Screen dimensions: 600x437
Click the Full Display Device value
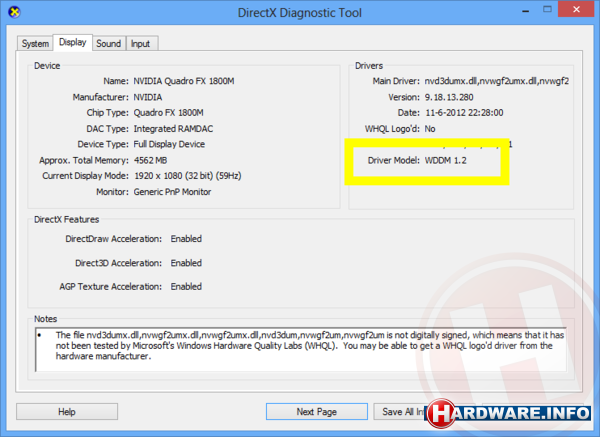pos(169,144)
